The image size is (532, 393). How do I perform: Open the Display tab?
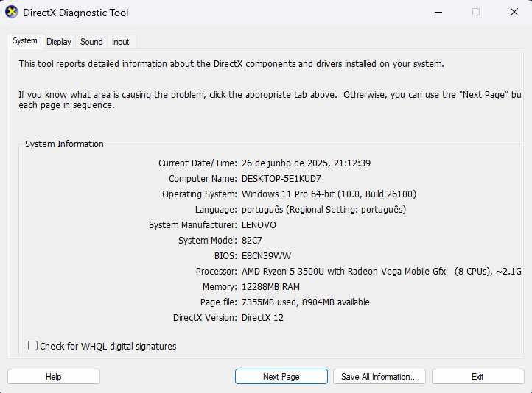(x=59, y=42)
